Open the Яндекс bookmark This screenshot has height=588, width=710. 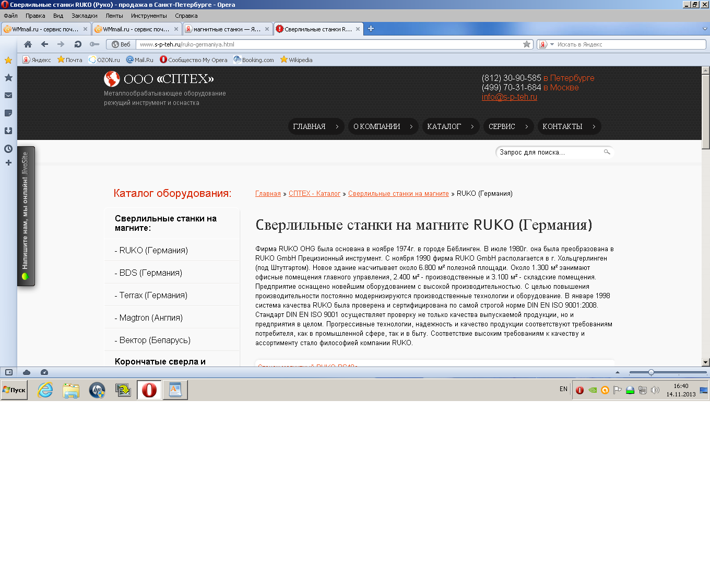coord(37,60)
